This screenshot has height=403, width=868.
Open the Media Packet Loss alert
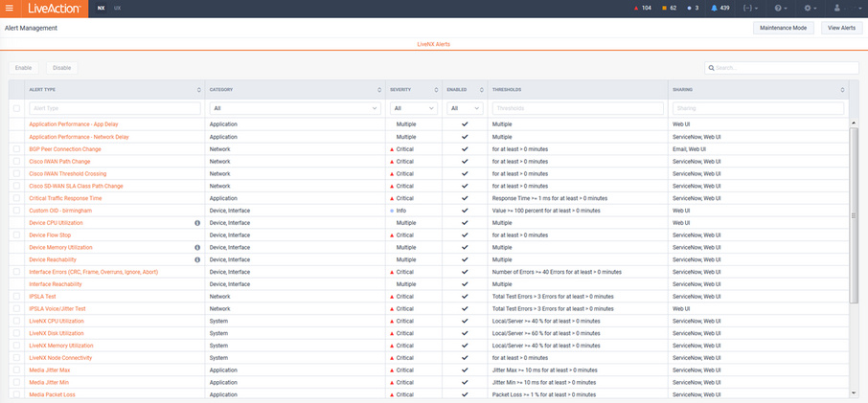pos(52,394)
